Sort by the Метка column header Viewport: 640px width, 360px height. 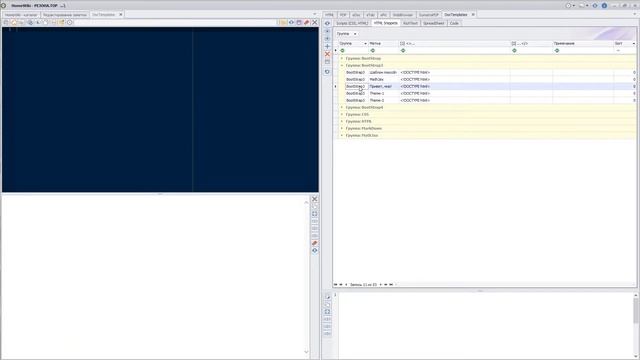pyautogui.click(x=383, y=44)
